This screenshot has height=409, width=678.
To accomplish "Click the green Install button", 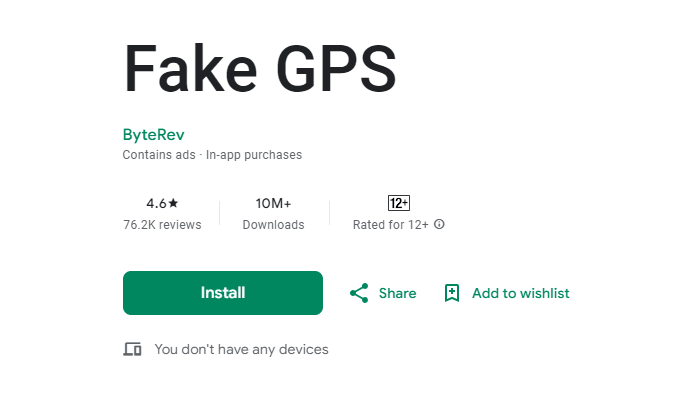I will pyautogui.click(x=222, y=293).
